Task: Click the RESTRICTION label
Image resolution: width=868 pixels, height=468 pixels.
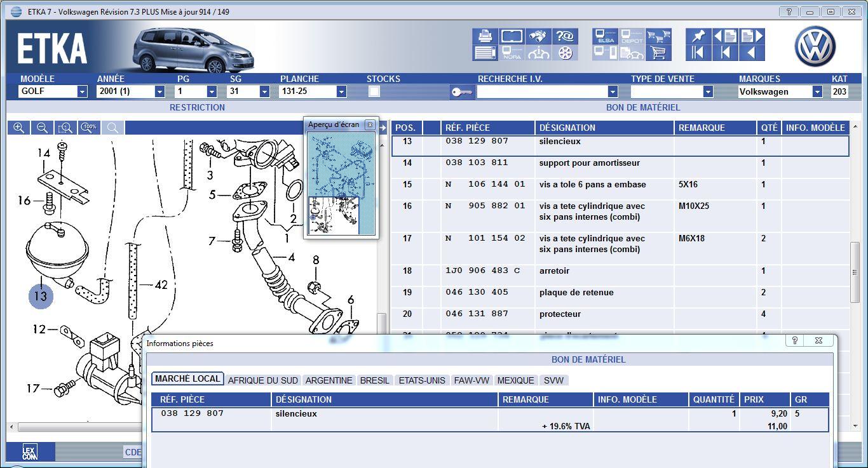Action: click(x=197, y=107)
